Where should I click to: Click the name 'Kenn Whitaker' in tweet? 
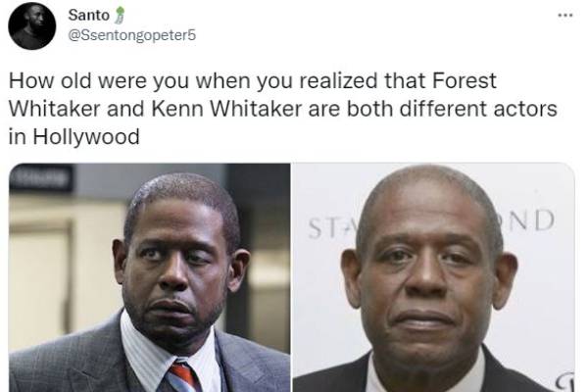226,109
